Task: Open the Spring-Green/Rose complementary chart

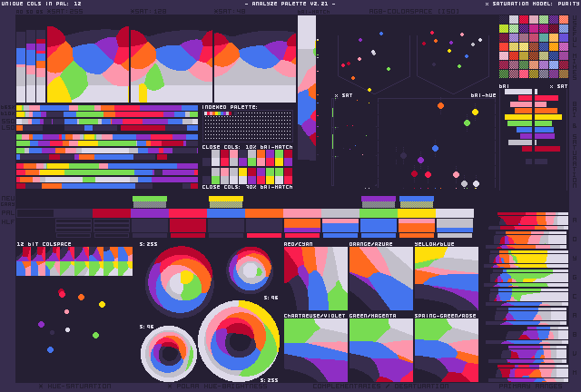Action: (447, 350)
